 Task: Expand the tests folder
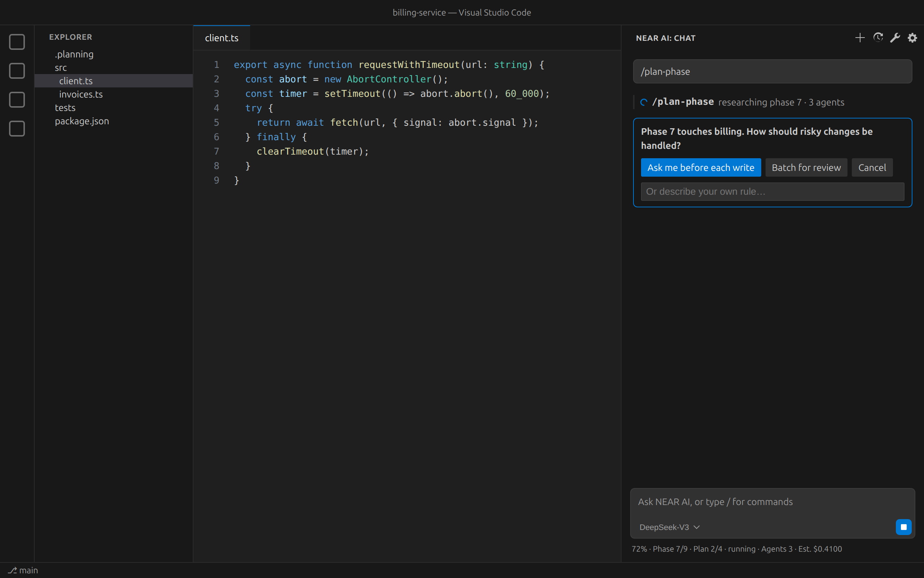click(x=113, y=107)
